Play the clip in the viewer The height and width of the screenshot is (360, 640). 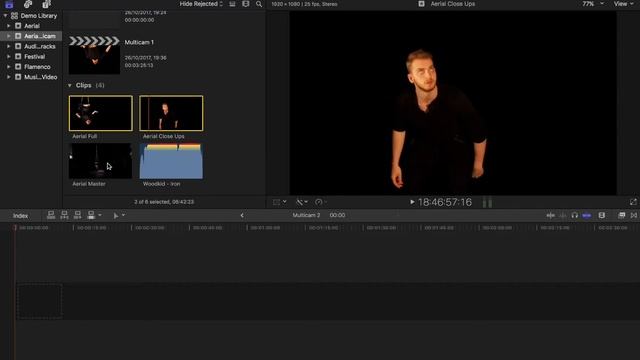coord(412,202)
